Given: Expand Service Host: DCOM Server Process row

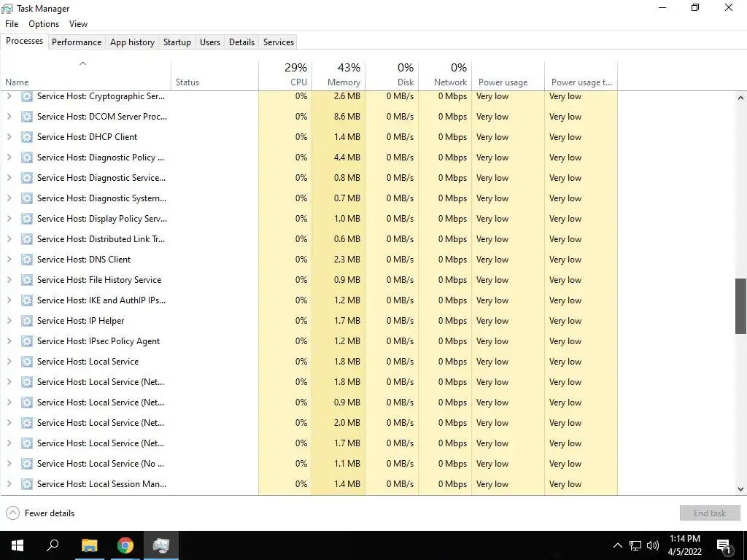Looking at the screenshot, I should [x=9, y=117].
